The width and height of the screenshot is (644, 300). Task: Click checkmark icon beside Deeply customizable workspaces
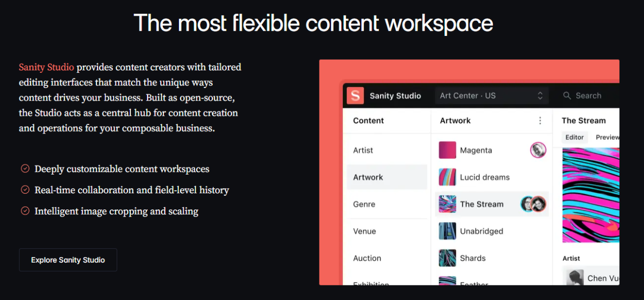[25, 168]
